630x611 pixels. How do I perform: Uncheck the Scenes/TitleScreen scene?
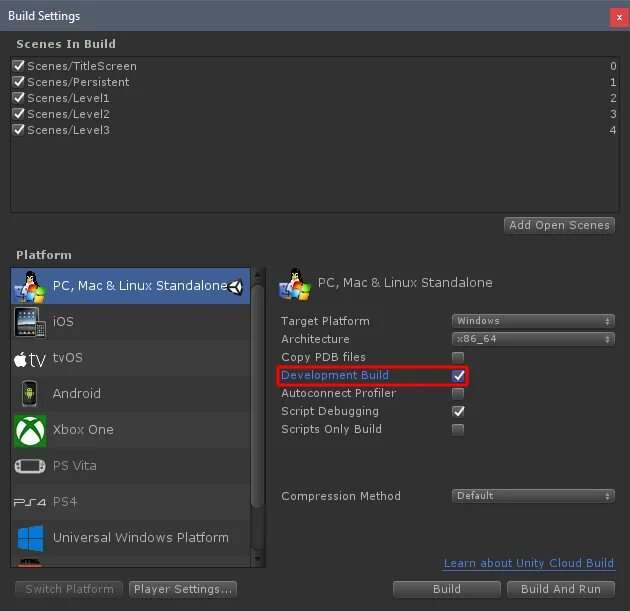18,65
